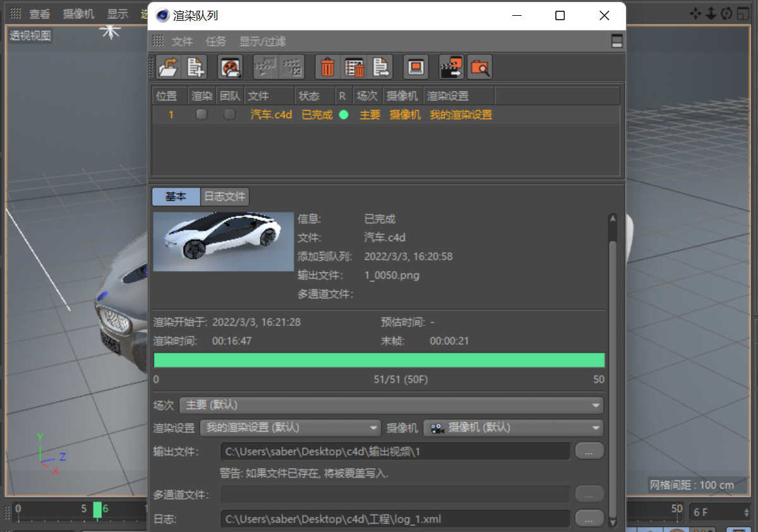Click the browse button next to 日志 path
The width and height of the screenshot is (758, 532).
(x=589, y=519)
